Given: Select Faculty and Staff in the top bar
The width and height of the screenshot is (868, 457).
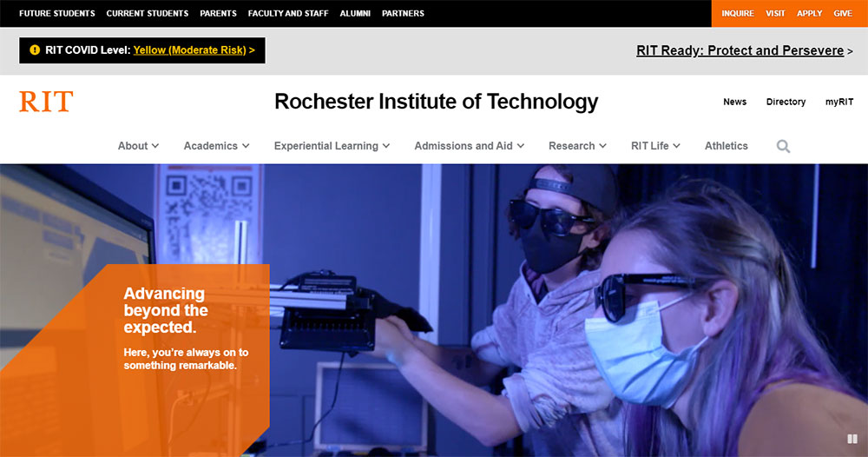Looking at the screenshot, I should 288,13.
